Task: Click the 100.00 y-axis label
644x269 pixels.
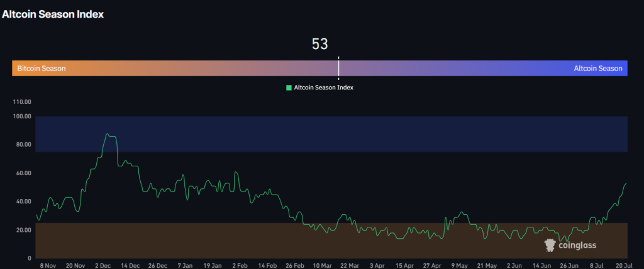Action: (22, 117)
